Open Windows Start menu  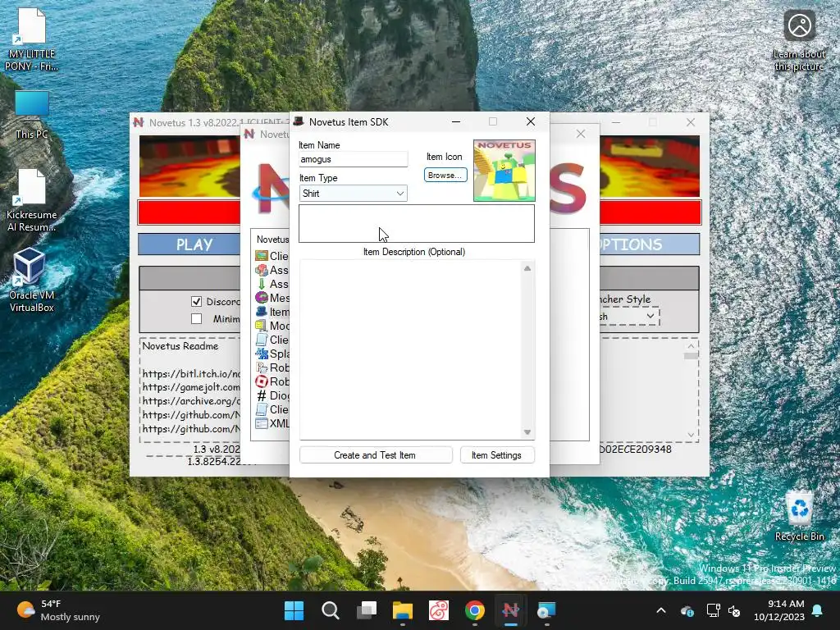(x=294, y=610)
